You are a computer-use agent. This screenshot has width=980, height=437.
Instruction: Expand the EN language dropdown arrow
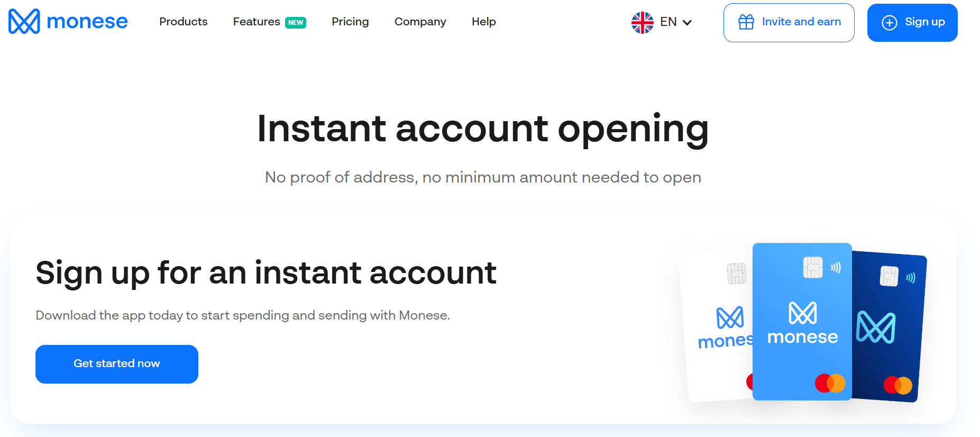pos(687,23)
